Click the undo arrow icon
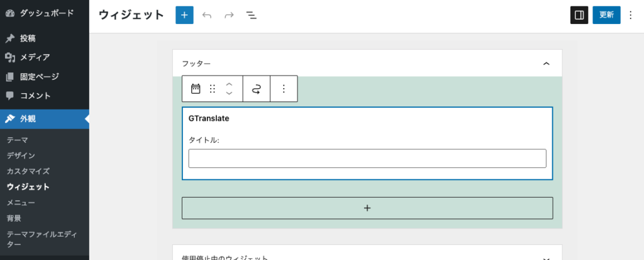 [x=207, y=15]
